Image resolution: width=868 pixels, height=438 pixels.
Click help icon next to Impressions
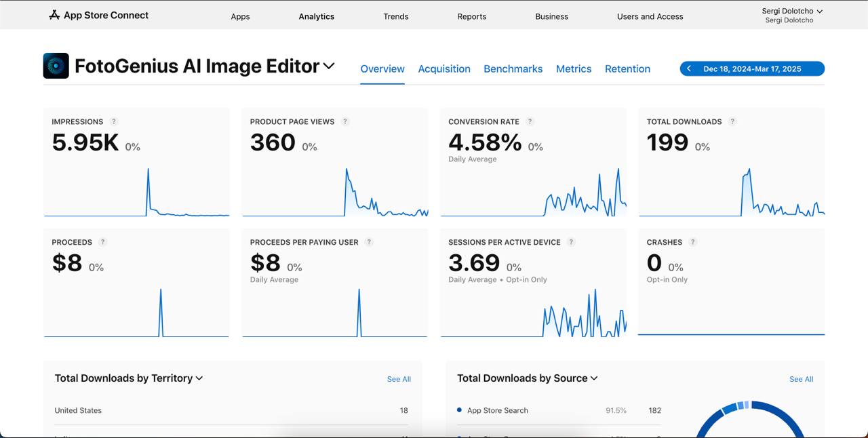coord(114,121)
